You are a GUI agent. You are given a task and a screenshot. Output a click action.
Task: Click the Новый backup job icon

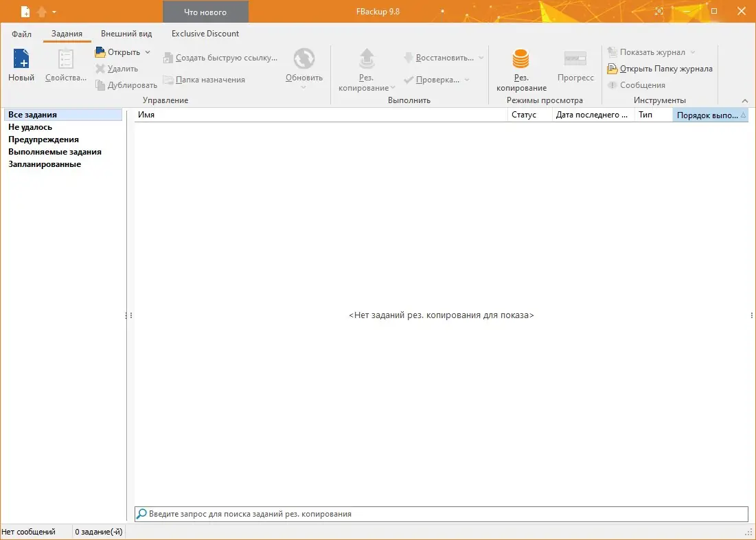pos(21,59)
